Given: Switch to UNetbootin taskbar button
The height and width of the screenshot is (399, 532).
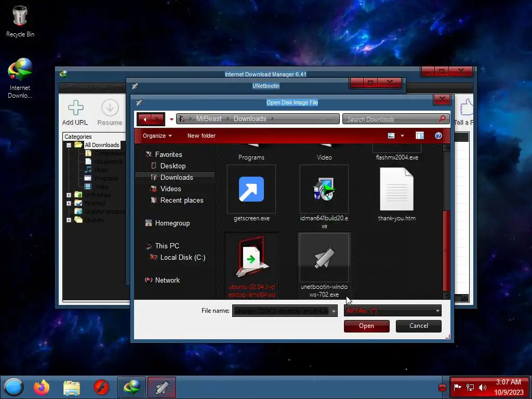Looking at the screenshot, I should pos(162,387).
